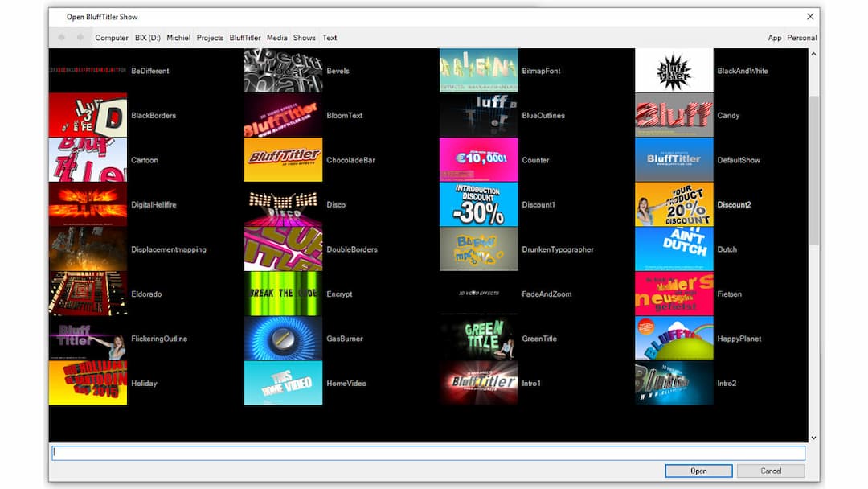Choose the Discount2 show

click(674, 204)
